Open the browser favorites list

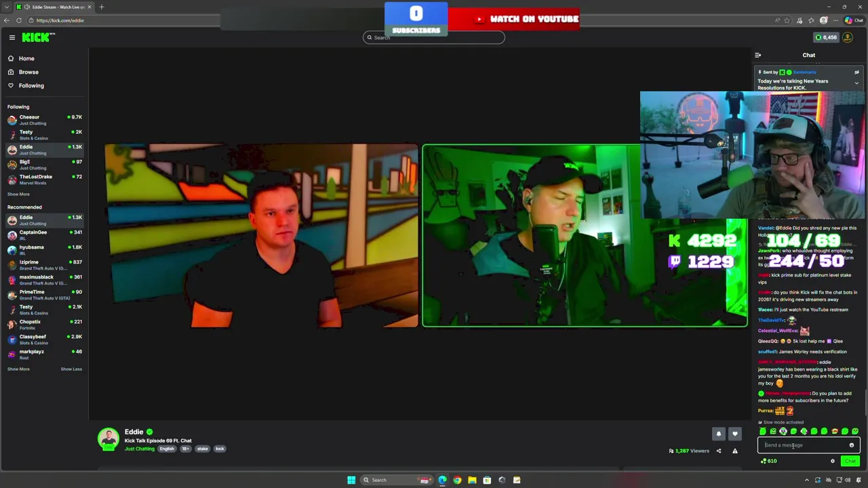(x=812, y=20)
